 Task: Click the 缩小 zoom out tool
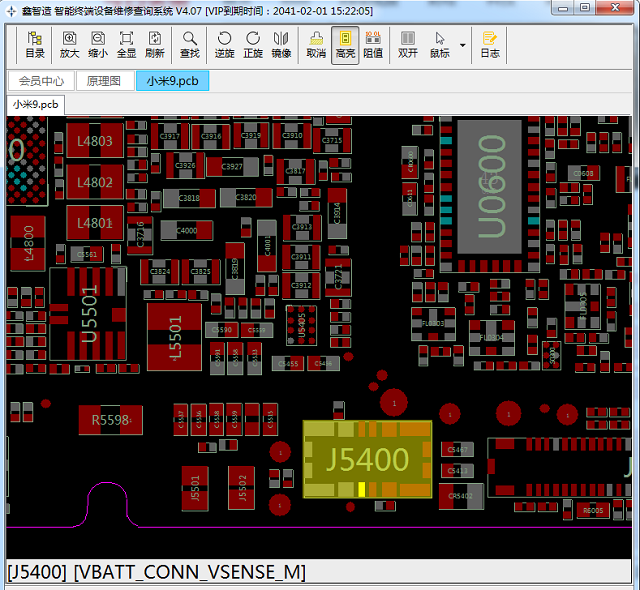(x=98, y=45)
